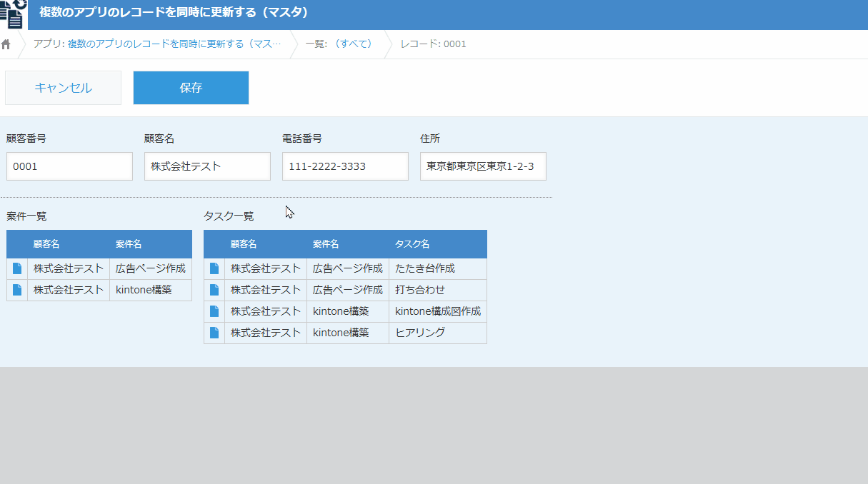Click the キャンセル button

(63, 88)
